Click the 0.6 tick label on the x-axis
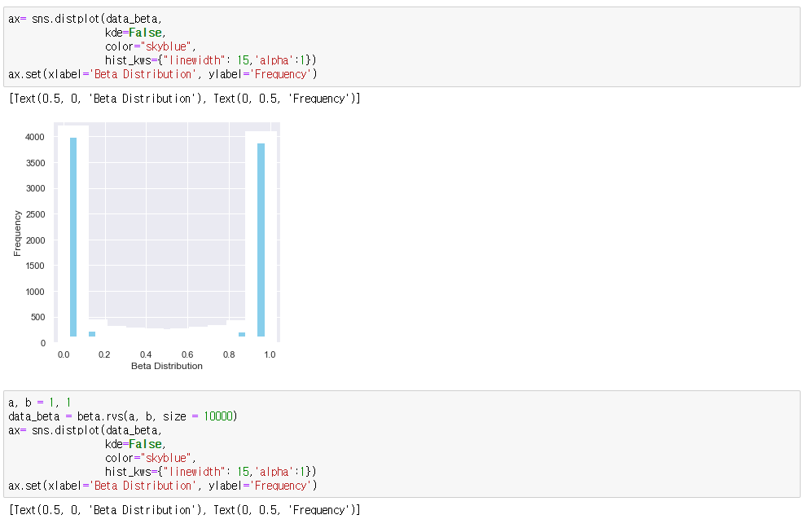Image resolution: width=812 pixels, height=528 pixels. pos(187,354)
